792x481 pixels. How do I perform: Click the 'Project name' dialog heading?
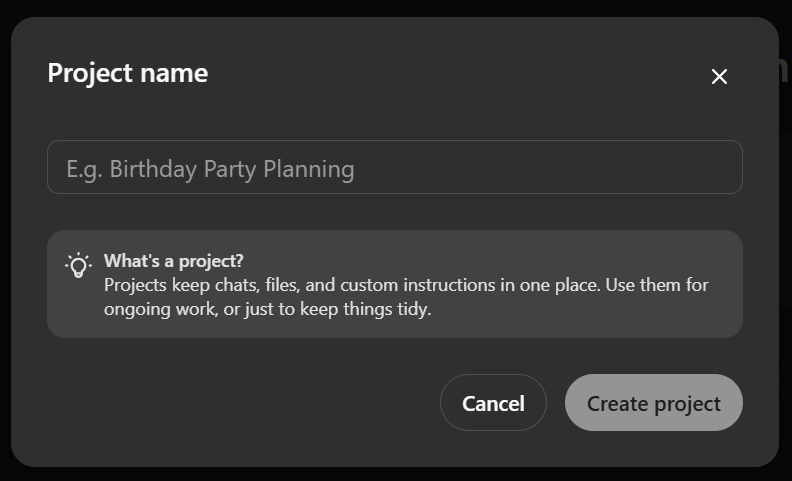pyautogui.click(x=128, y=73)
